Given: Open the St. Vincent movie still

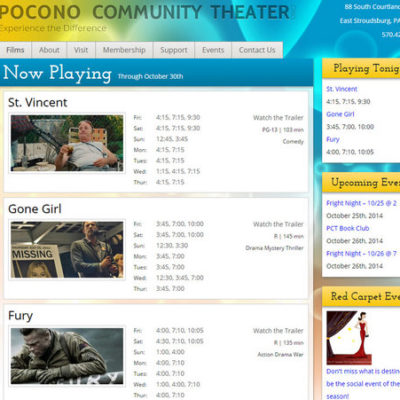Looking at the screenshot, I should (x=67, y=143).
